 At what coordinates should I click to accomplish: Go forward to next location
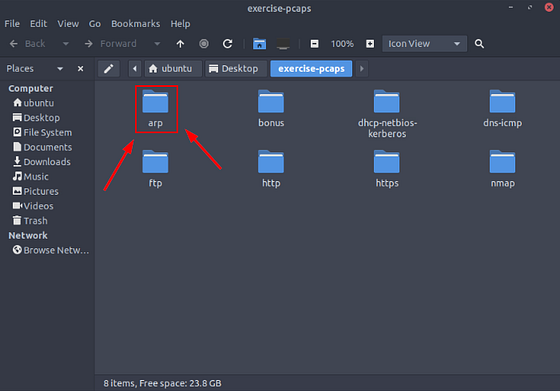(111, 44)
